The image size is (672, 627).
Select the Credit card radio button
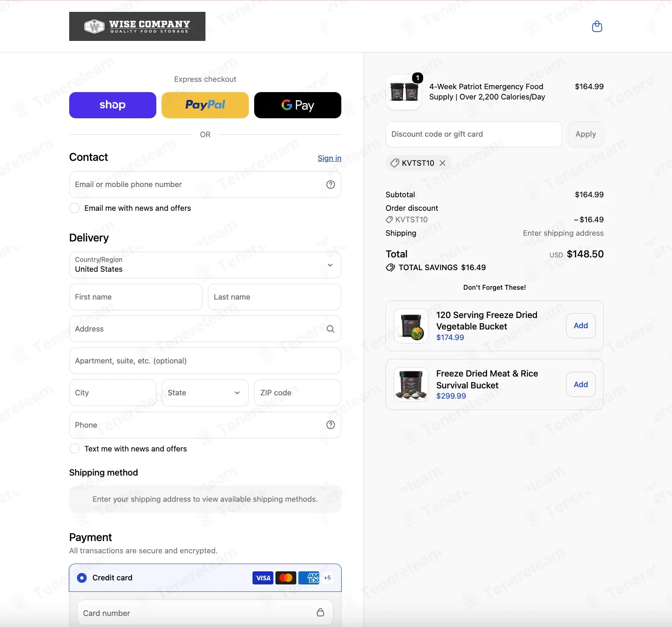[x=82, y=578]
